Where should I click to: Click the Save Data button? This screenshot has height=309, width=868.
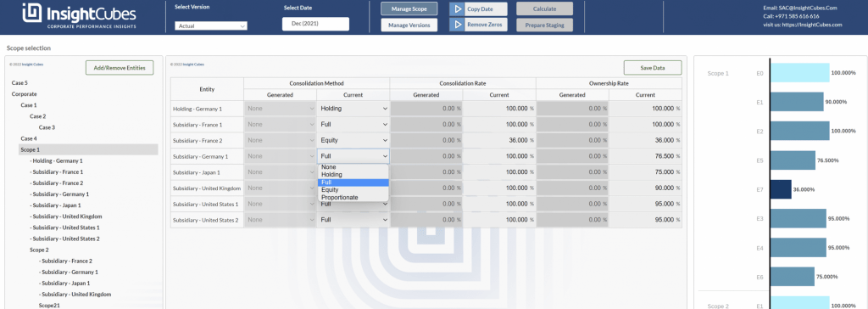pyautogui.click(x=653, y=68)
